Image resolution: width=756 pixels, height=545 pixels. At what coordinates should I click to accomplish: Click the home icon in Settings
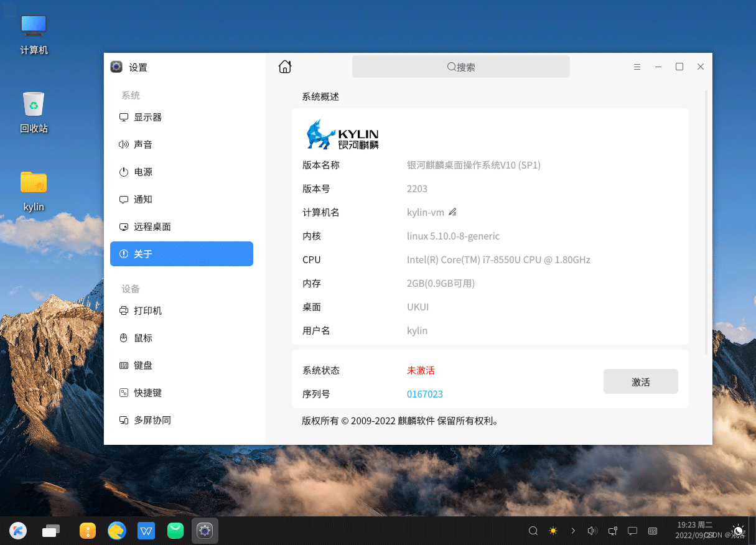pos(284,66)
